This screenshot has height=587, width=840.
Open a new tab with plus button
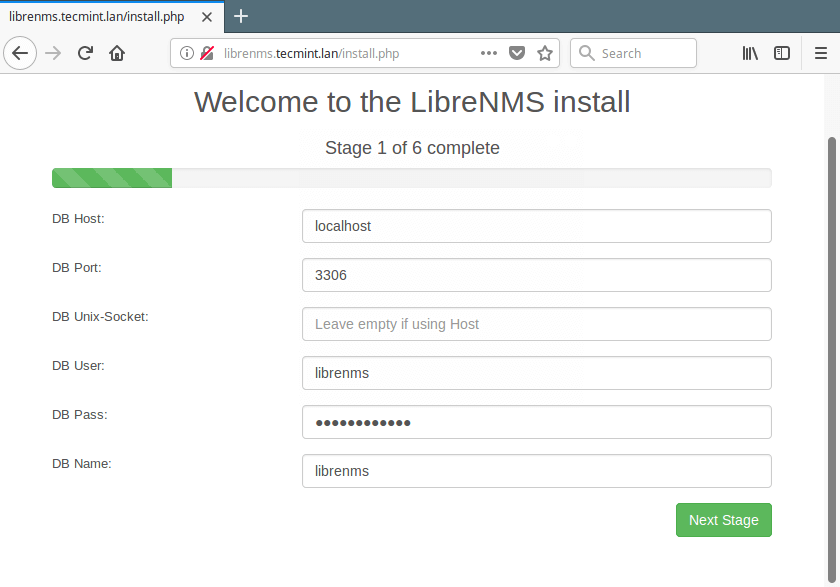[241, 16]
